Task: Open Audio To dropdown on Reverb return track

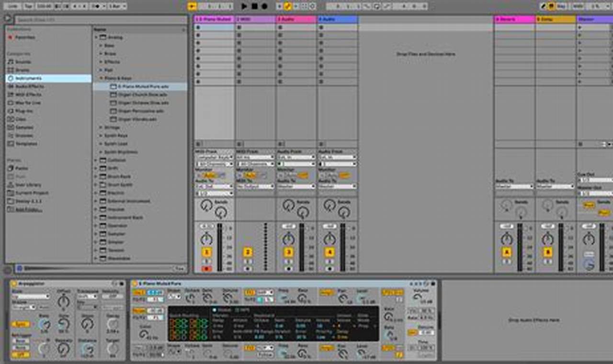Action: click(x=514, y=186)
